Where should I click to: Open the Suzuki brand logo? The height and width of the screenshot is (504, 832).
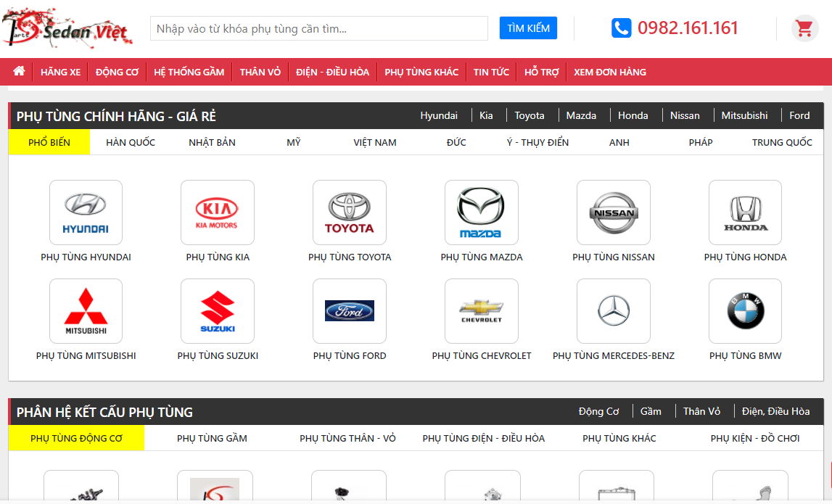pos(218,311)
